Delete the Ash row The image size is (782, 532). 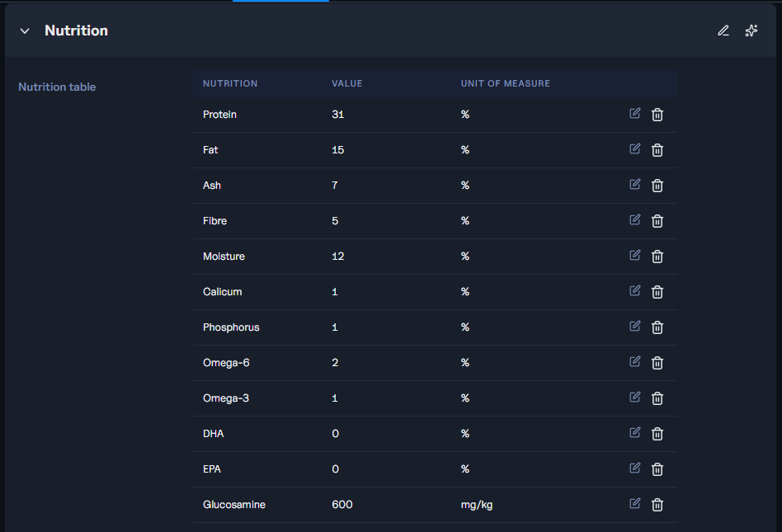657,186
